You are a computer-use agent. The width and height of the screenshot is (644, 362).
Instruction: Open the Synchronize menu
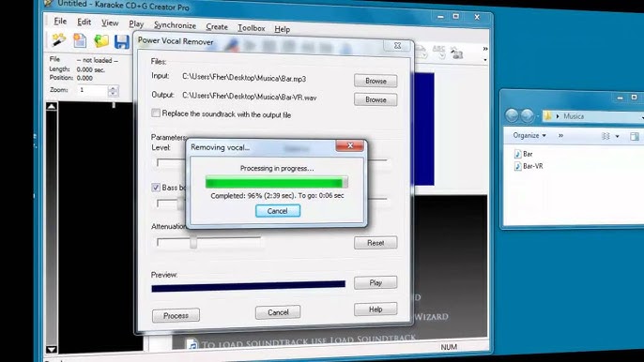[175, 25]
